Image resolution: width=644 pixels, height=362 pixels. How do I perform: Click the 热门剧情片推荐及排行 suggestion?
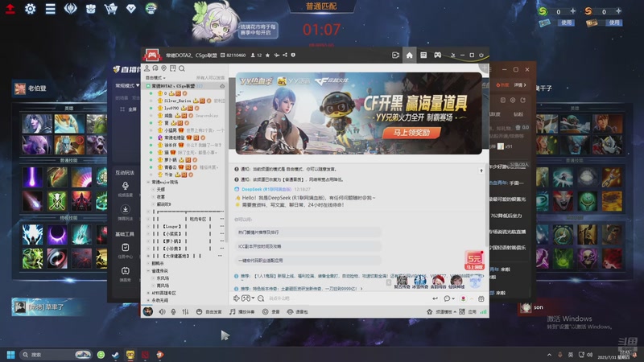pos(308,232)
